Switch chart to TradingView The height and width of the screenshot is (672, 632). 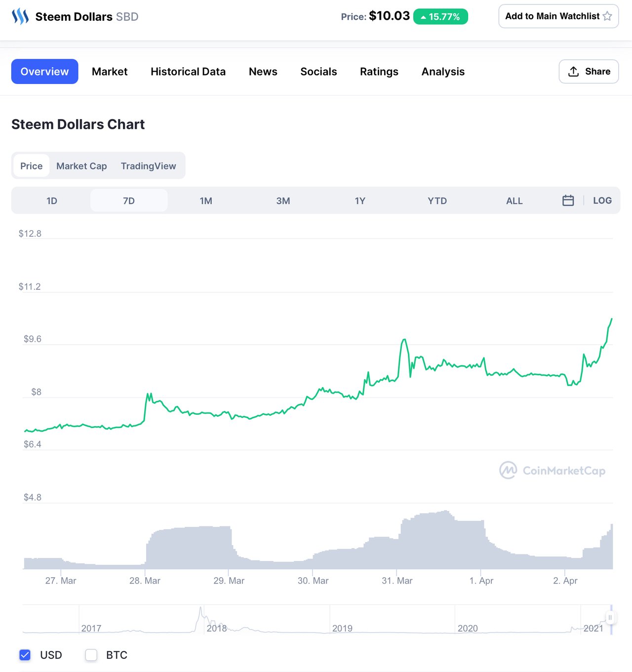148,166
